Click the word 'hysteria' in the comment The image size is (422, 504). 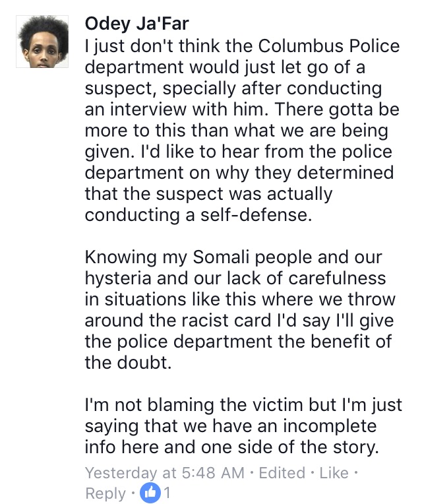[x=118, y=278]
